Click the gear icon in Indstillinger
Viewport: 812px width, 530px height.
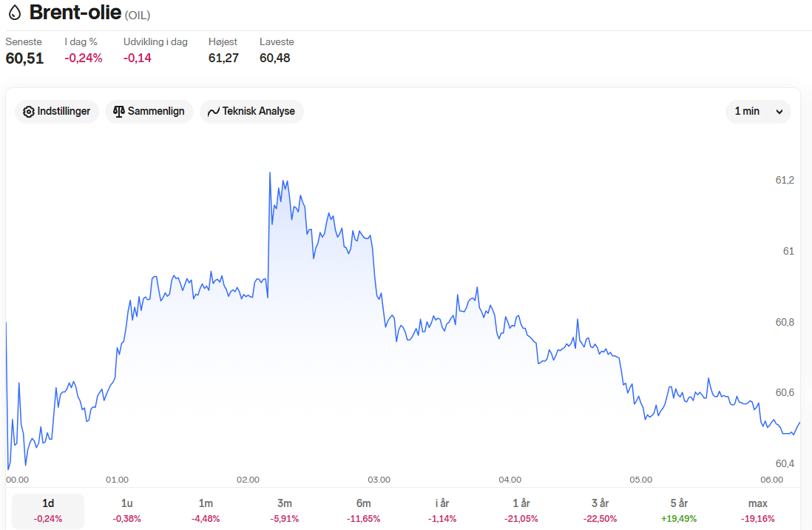29,112
